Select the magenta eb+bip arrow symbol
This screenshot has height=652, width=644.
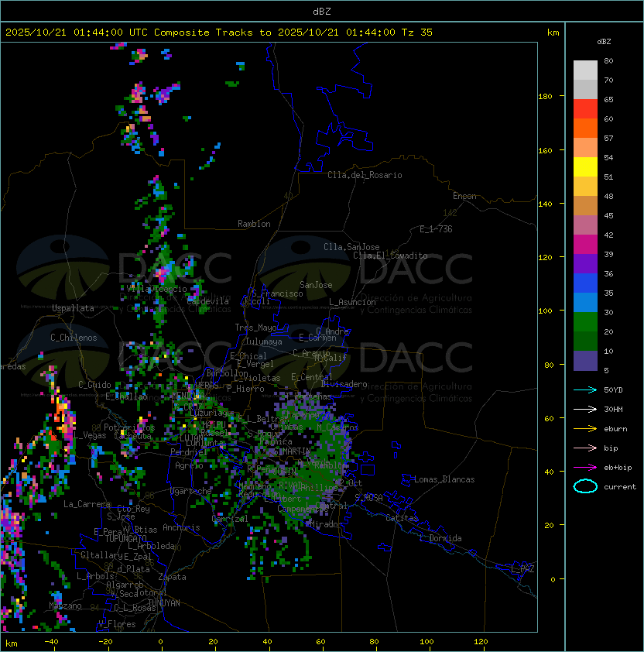pos(585,468)
